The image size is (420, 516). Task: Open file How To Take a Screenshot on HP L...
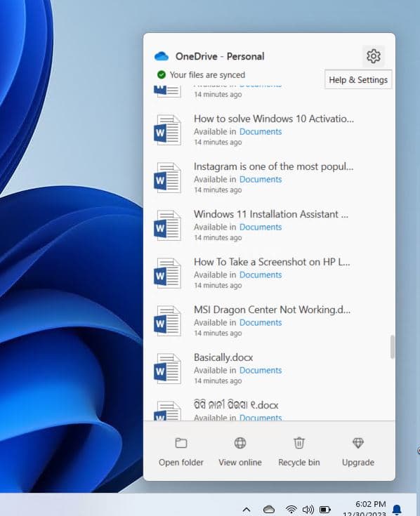click(x=272, y=262)
